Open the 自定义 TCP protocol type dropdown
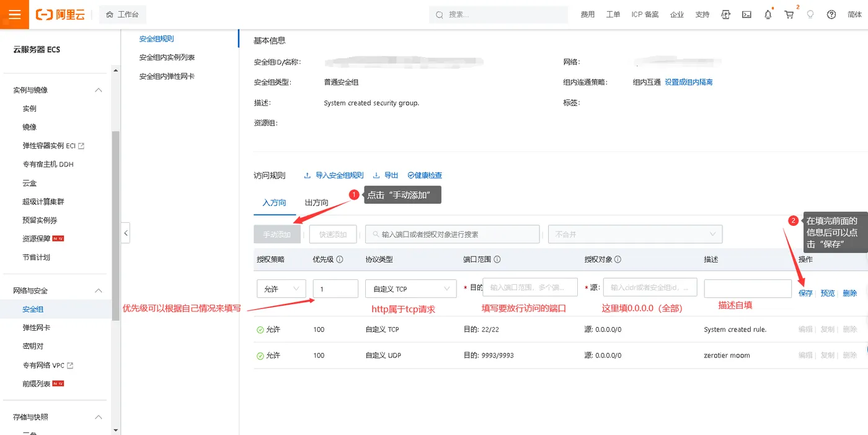This screenshot has width=868, height=435. (x=410, y=289)
